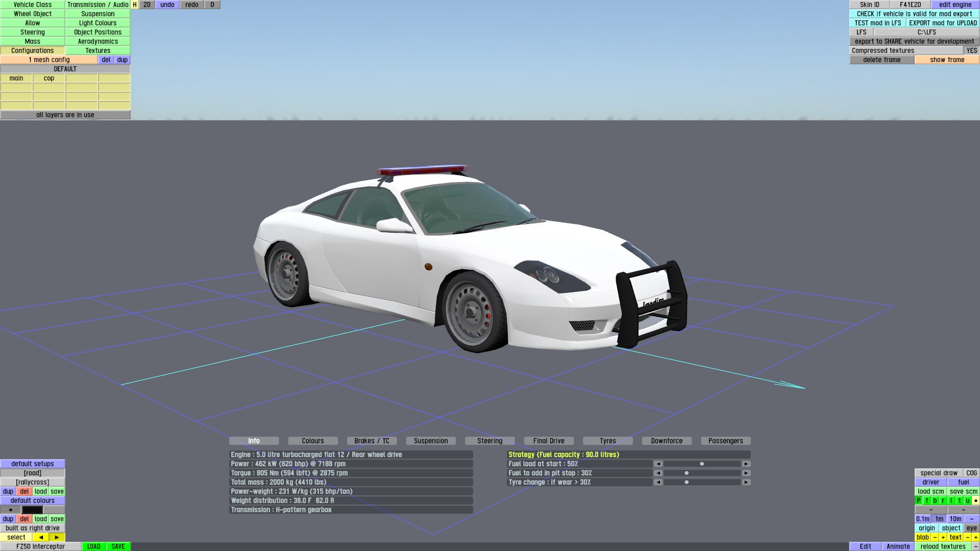Click the yellow left arrow next to select
Image resolution: width=980 pixels, height=551 pixels.
coord(41,537)
